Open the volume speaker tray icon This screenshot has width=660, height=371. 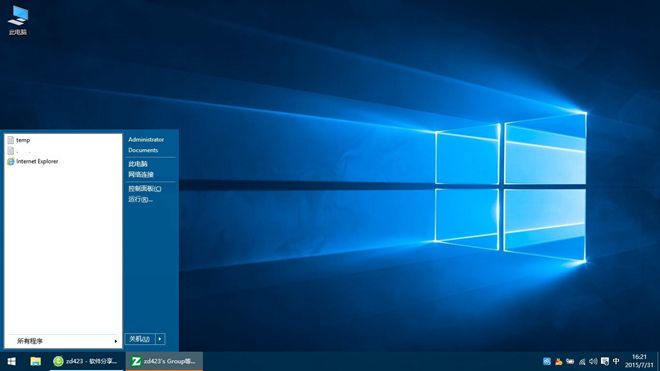point(593,361)
